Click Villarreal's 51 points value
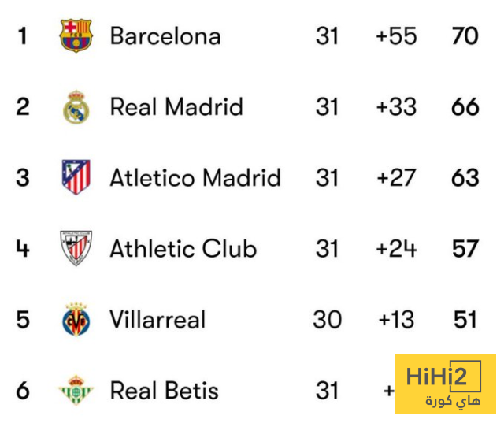 465,320
